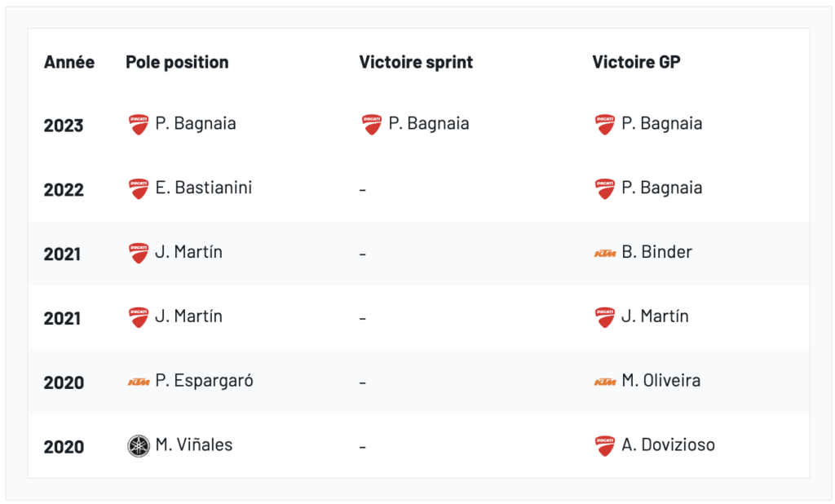Click Ducati logo in 2023 sprint column
The width and height of the screenshot is (835, 504).
pyautogui.click(x=372, y=125)
